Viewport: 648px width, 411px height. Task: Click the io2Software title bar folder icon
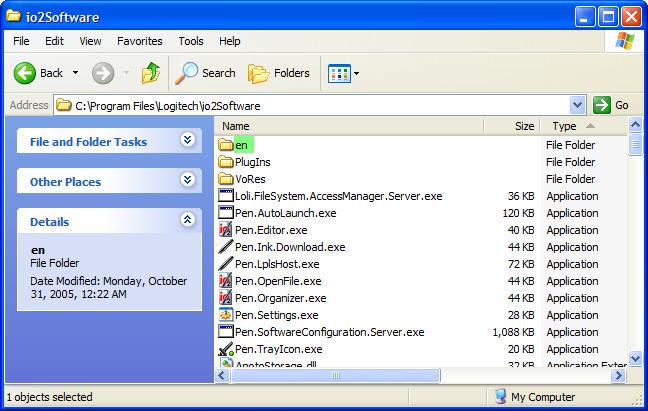14,16
